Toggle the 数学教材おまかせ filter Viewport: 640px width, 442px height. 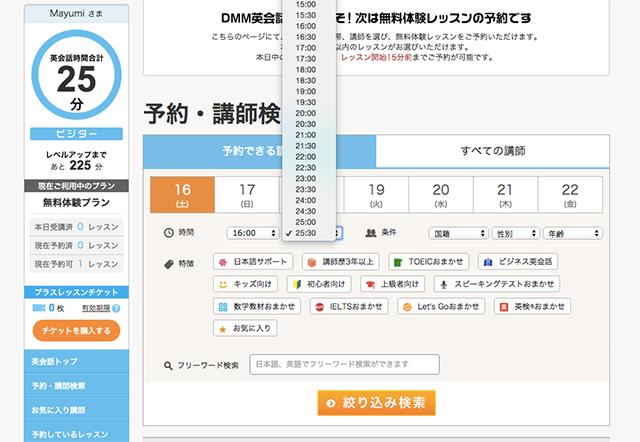point(257,307)
